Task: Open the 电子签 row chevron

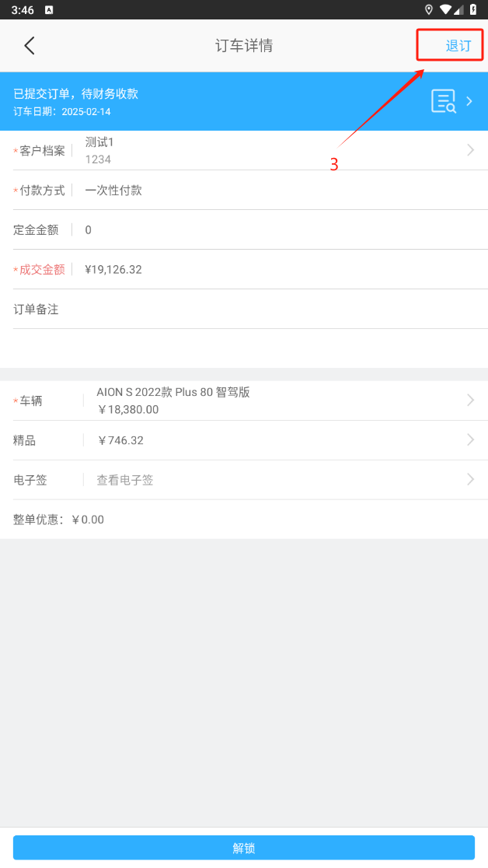Action: coord(470,480)
